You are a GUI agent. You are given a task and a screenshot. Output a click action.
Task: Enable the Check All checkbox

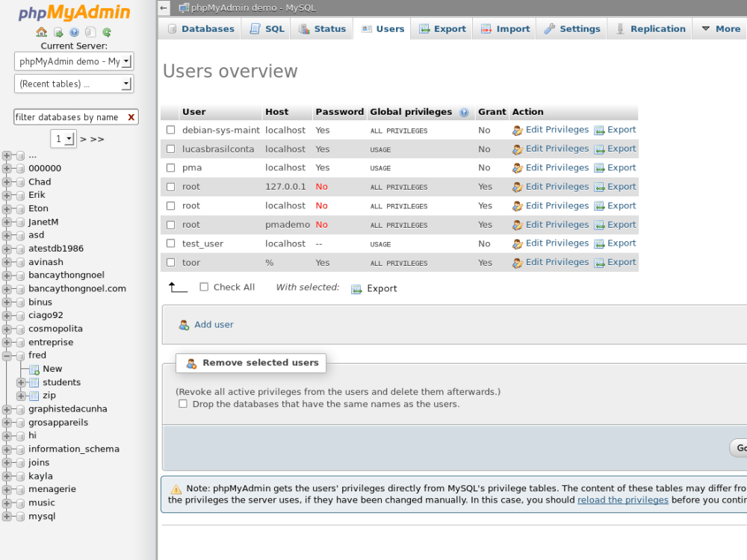click(204, 287)
